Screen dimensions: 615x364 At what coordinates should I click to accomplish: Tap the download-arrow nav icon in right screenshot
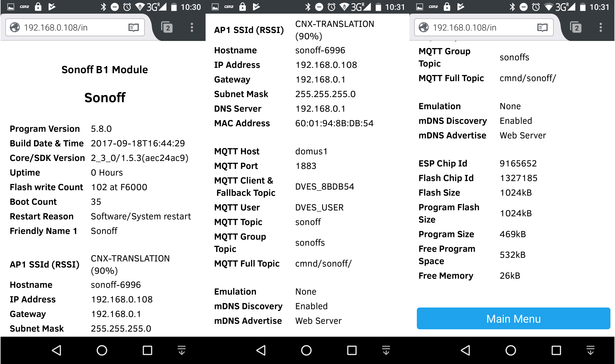[x=591, y=350]
